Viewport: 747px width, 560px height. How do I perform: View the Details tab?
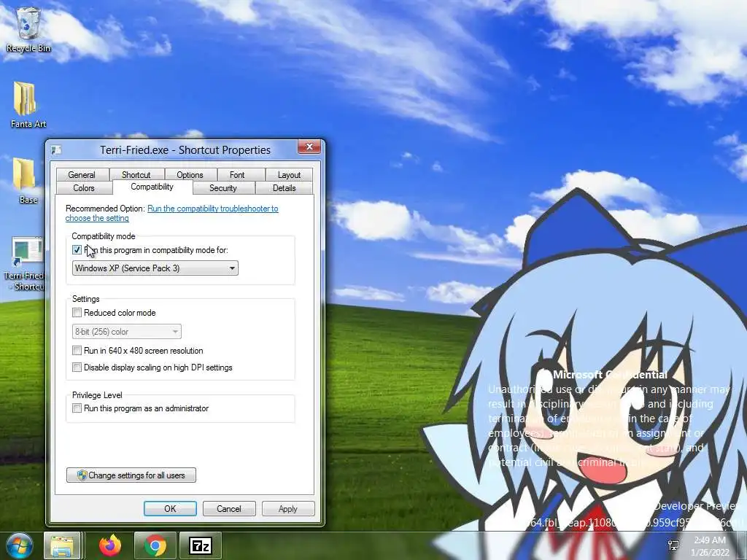[x=285, y=187]
